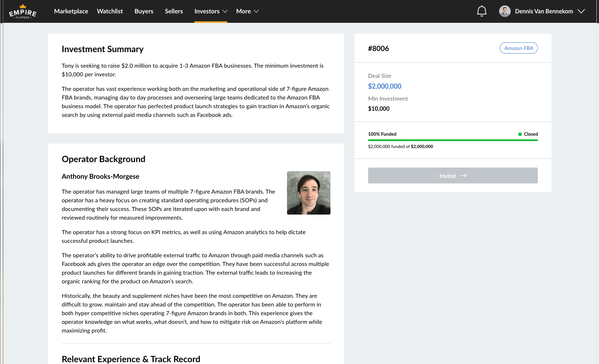Open the notifications bell

(482, 11)
